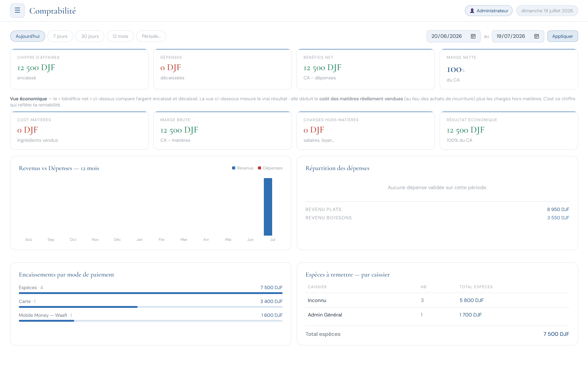Open the start date calendar picker icon
Viewport: 588px width, 366px height.
point(473,36)
